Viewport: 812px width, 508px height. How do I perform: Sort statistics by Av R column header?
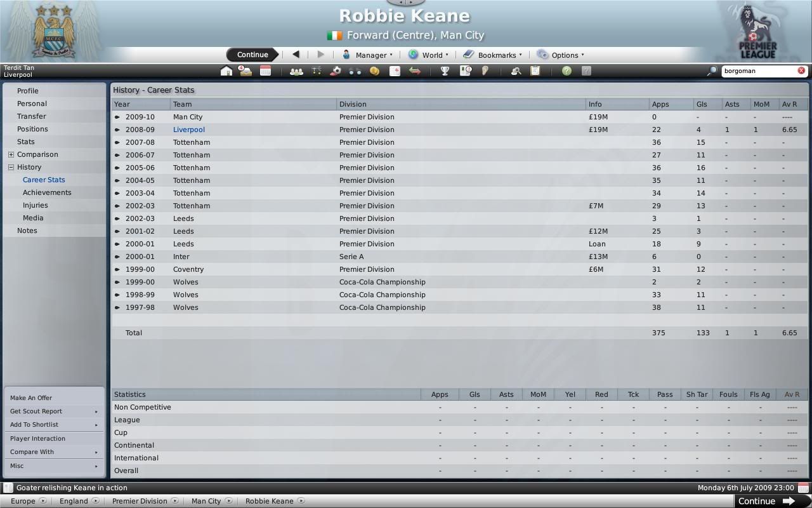792,394
